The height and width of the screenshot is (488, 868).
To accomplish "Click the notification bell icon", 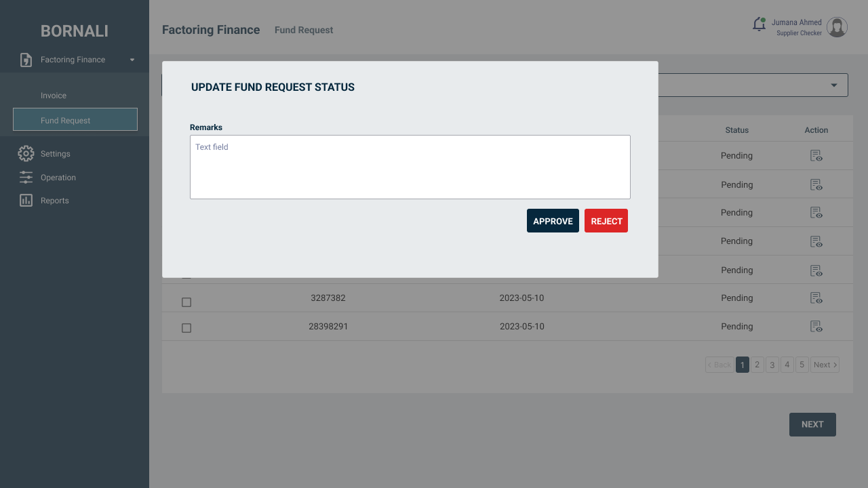I will (x=759, y=24).
